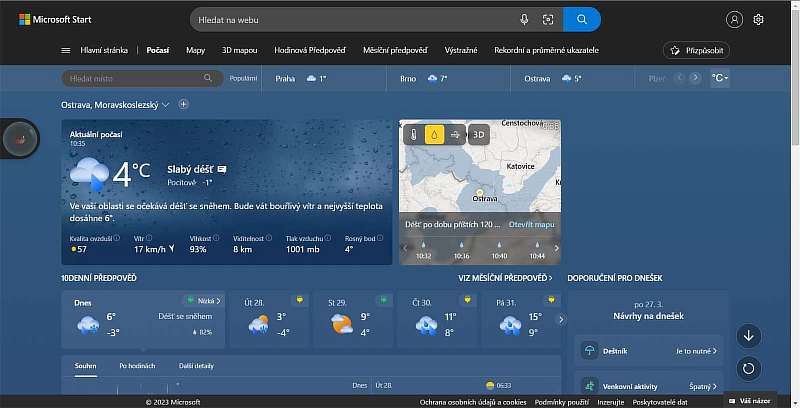
Task: Click the scroll down arrow button
Action: pos(749,335)
